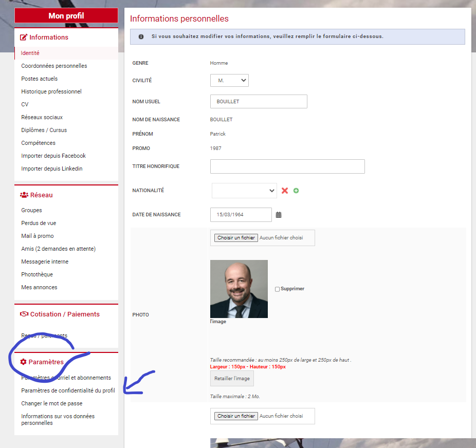Open the Civilité dropdown showing M.
The height and width of the screenshot is (448, 476).
click(229, 80)
